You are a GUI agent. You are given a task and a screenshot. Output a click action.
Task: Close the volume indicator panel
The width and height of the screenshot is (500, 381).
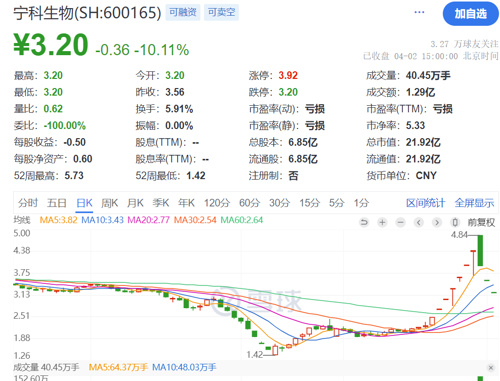[491, 368]
